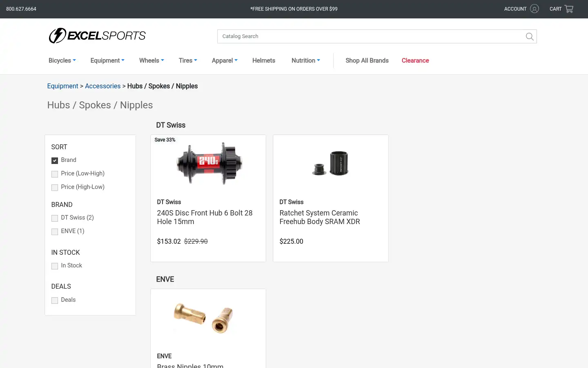
Task: Sort by Price (High-Low)
Action: [x=55, y=187]
